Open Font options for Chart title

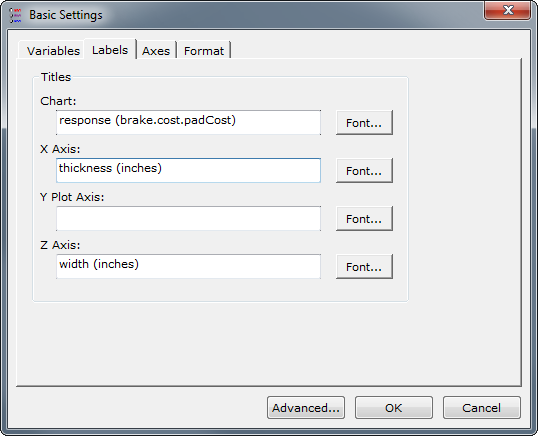[364, 122]
